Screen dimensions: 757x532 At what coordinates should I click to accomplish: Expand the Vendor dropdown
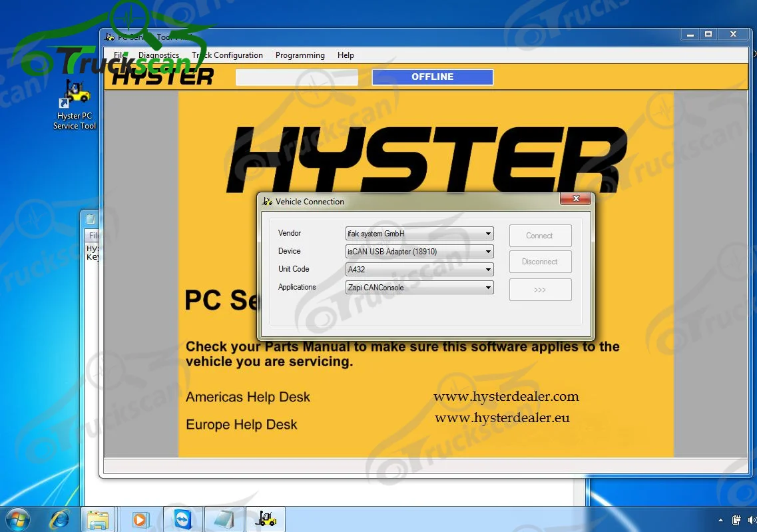click(x=488, y=234)
